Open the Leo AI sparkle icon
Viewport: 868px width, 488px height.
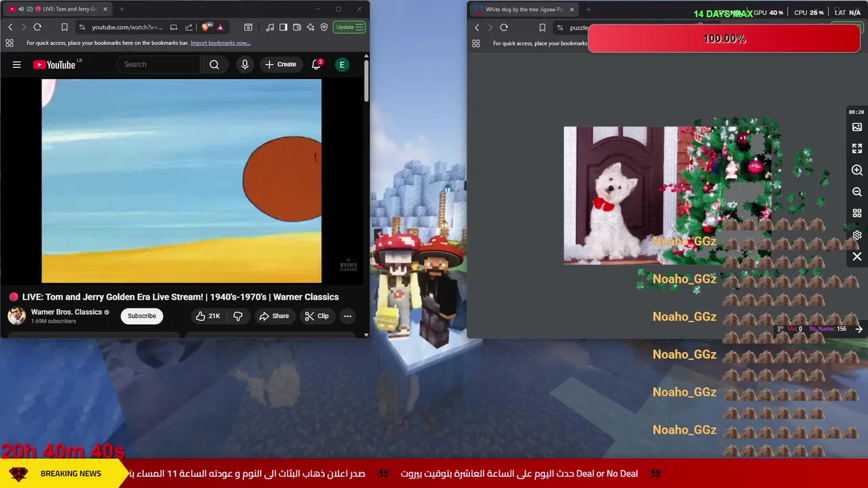pos(311,27)
